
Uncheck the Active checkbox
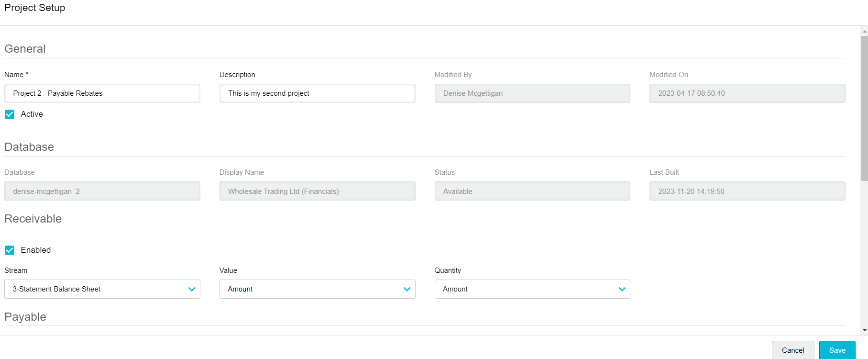coord(10,114)
